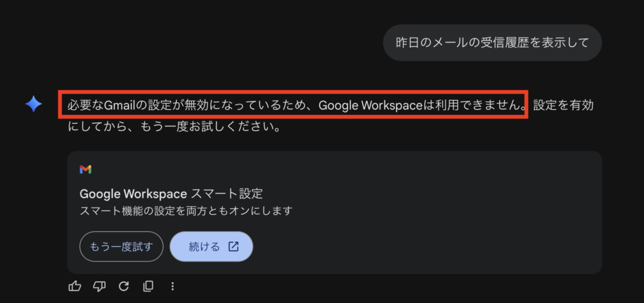
Task: Click the blue Gemini sparkle icon
Action: 33,104
